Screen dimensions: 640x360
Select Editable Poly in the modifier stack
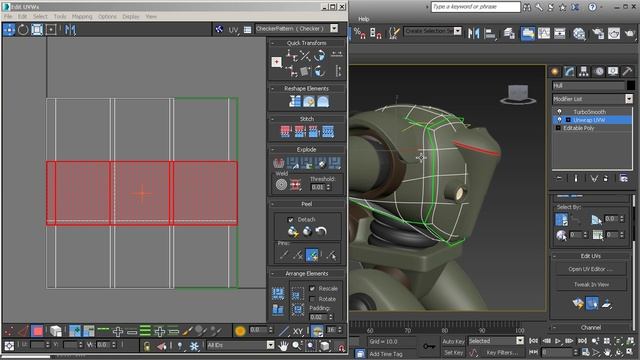(578, 128)
